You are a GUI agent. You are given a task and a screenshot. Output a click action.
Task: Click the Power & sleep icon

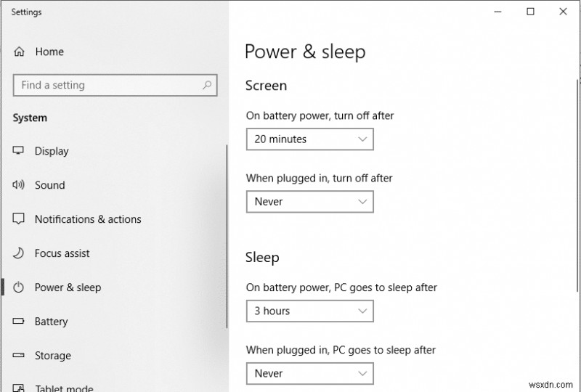[19, 287]
